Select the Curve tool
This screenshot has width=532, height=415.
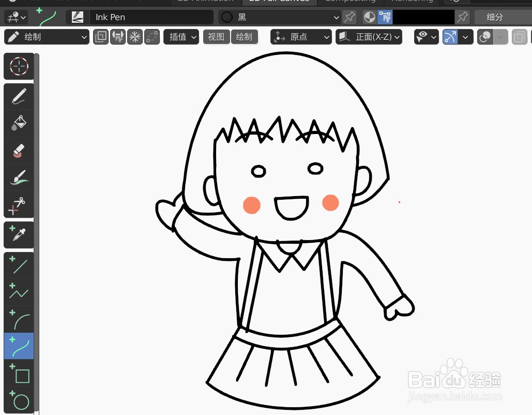point(19,346)
